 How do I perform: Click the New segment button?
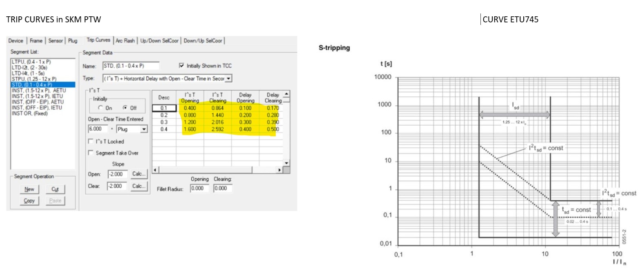(29, 189)
